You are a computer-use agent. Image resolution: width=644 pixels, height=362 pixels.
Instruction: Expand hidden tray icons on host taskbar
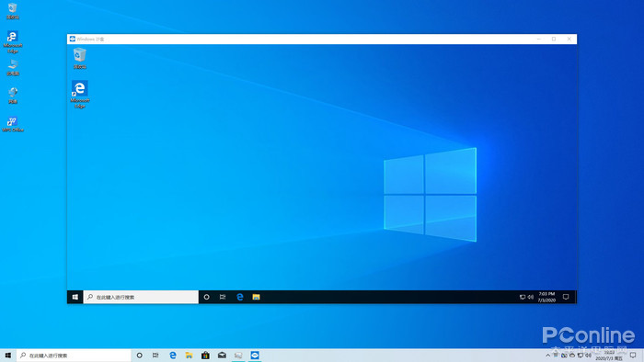tap(547, 356)
